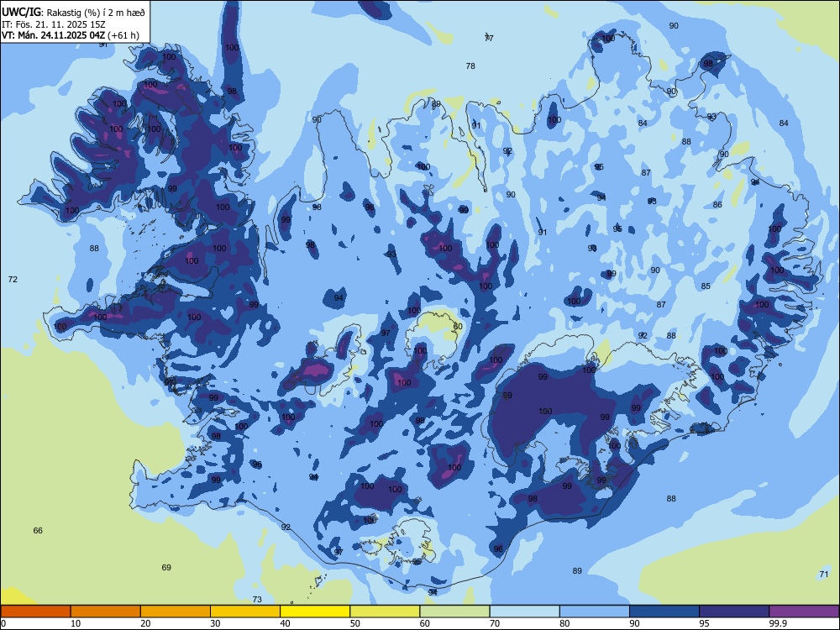The height and width of the screenshot is (630, 840).
Task: Click the valid time 'VT: Mán. 24.11.2025 04Z (+61 h)'
Action: tap(71, 35)
